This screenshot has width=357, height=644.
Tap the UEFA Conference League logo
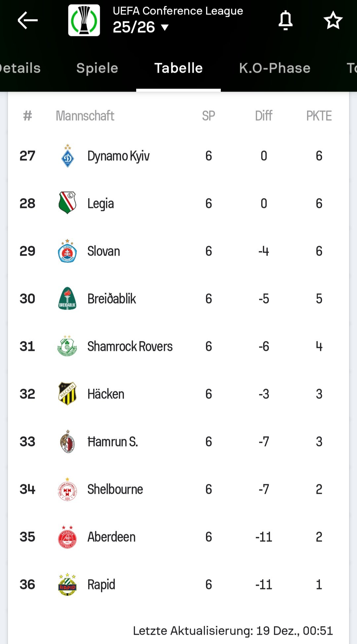tap(84, 20)
